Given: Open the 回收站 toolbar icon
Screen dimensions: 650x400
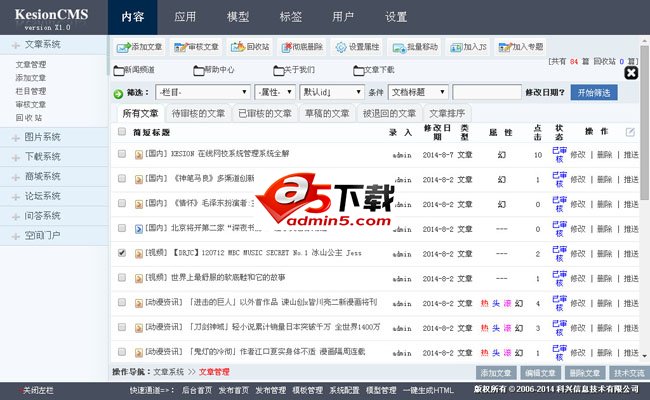Looking at the screenshot, I should (238, 47).
